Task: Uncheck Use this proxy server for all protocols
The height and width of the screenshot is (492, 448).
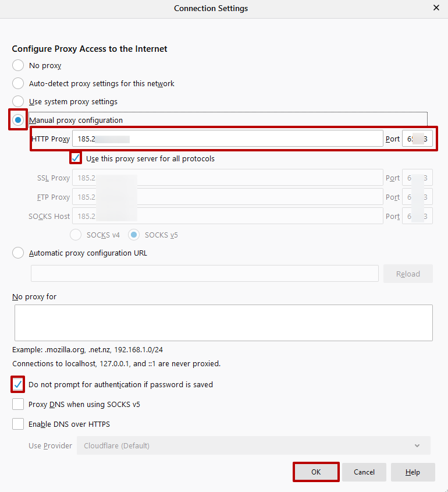Action: click(76, 158)
